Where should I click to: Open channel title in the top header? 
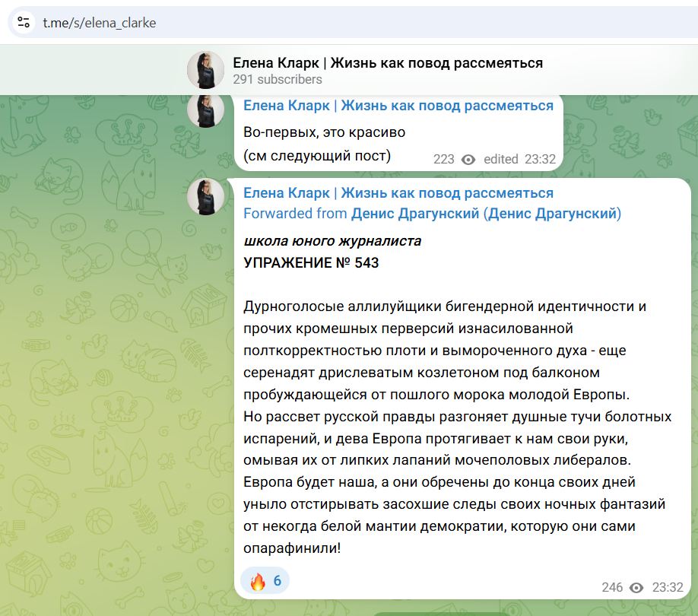click(388, 63)
